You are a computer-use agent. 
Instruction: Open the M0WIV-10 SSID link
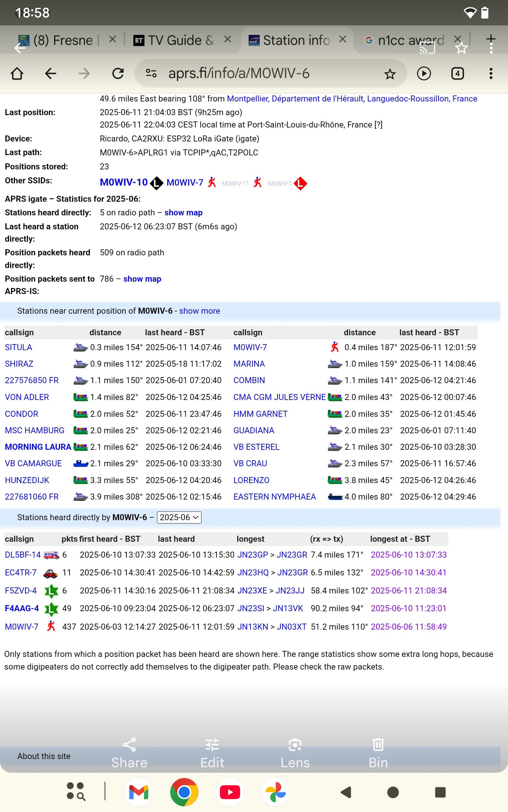pyautogui.click(x=124, y=182)
